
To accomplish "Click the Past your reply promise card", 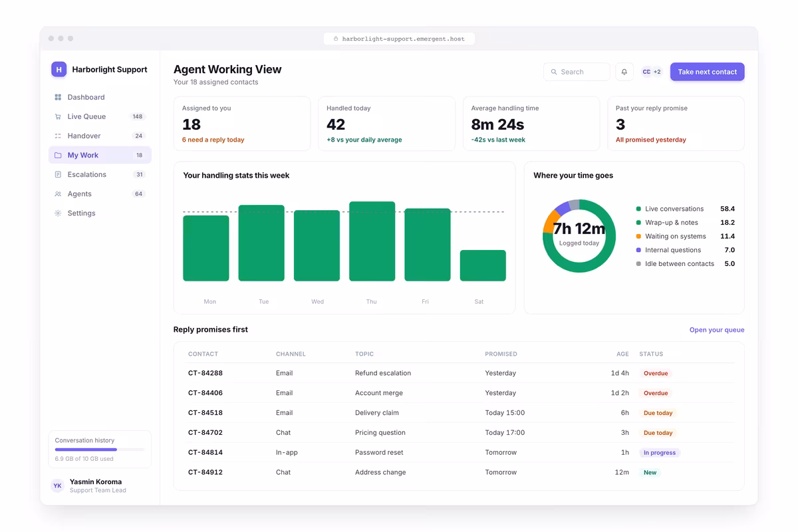I will (x=676, y=124).
